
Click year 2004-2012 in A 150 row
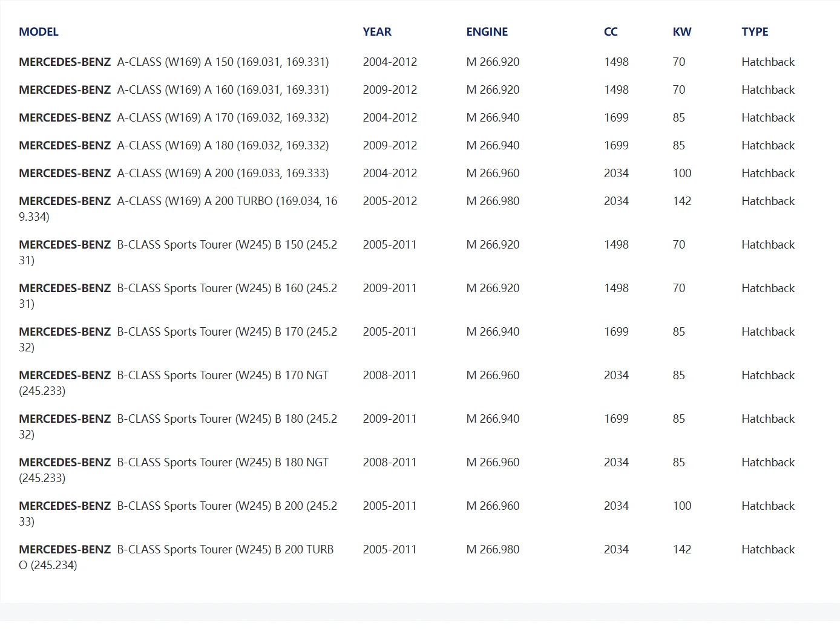pos(390,62)
